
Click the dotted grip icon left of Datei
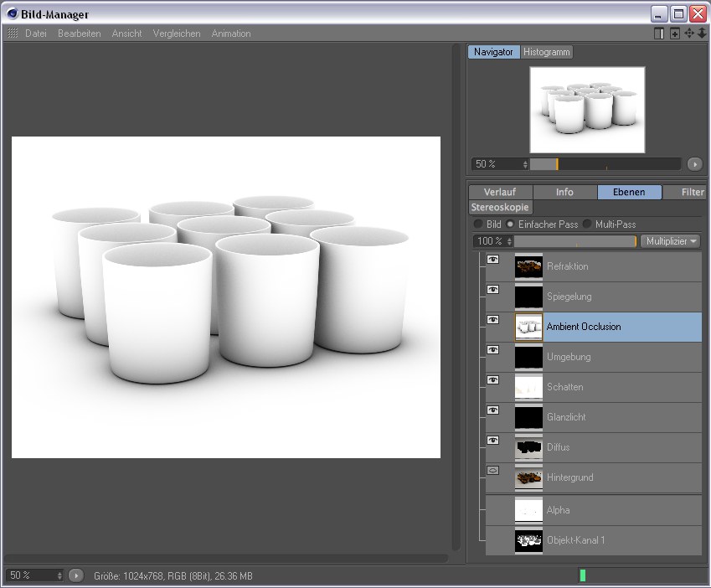click(x=13, y=34)
